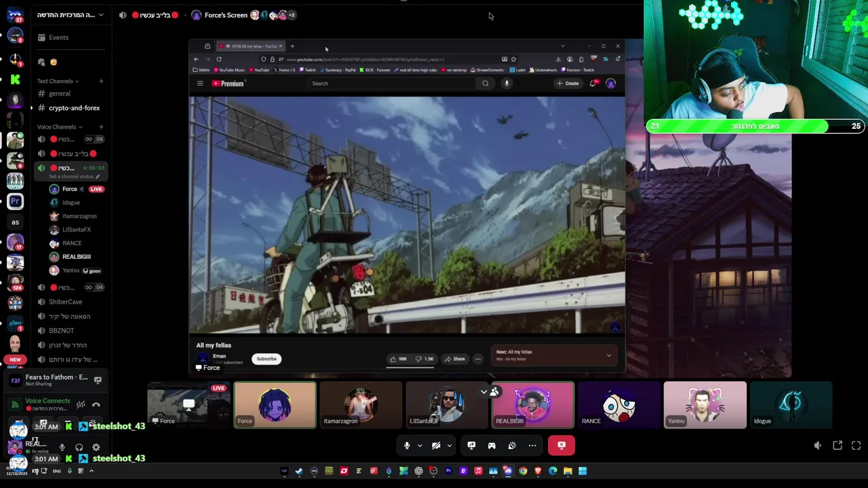Open the 'as' server icon in server list
The width and height of the screenshot is (868, 488).
tap(15, 222)
